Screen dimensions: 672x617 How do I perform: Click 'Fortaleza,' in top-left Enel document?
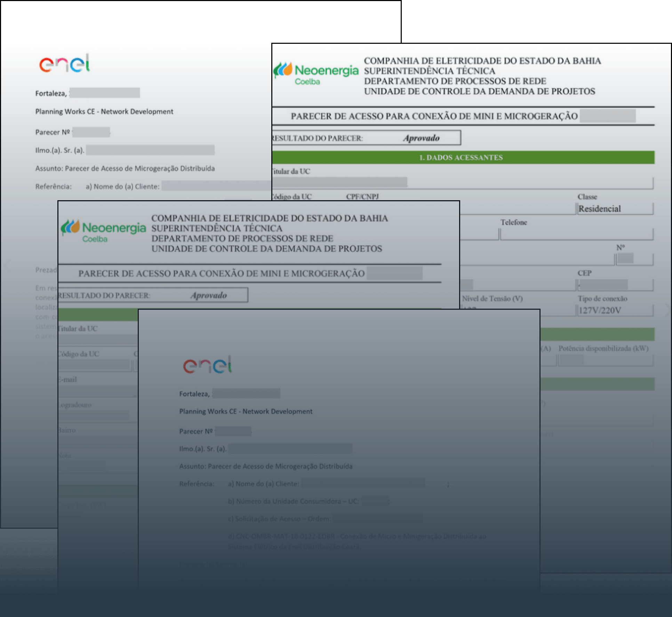(51, 94)
